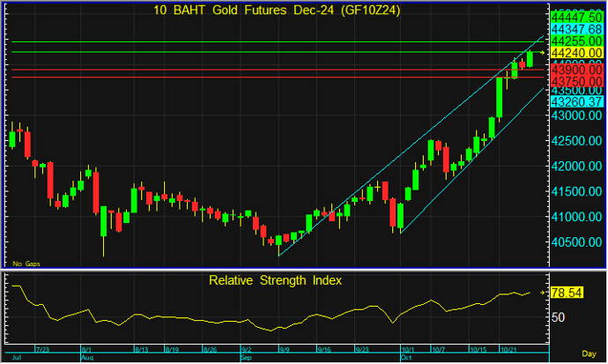Viewport: 608px width, 364px height.
Task: Click the 44347.68 cyan price label
Action: pos(576,29)
